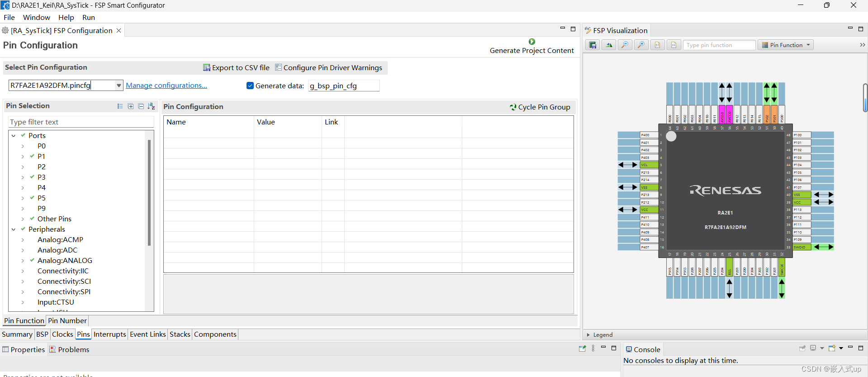Export pin visualization with save chip icon

(593, 45)
